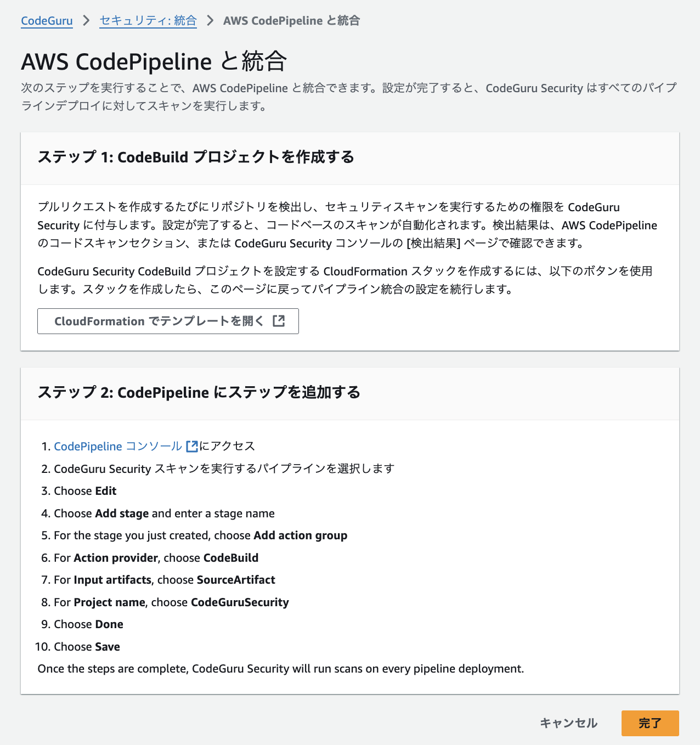Image resolution: width=700 pixels, height=745 pixels.
Task: Click the step about Add action group
Action: coord(200,535)
